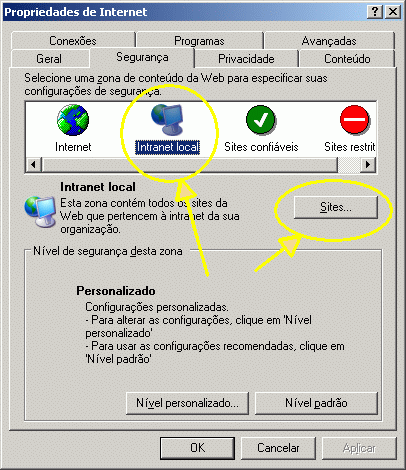Choose the Sites confiáveis green checkmark icon
Image resolution: width=406 pixels, height=470 pixels.
tap(261, 120)
